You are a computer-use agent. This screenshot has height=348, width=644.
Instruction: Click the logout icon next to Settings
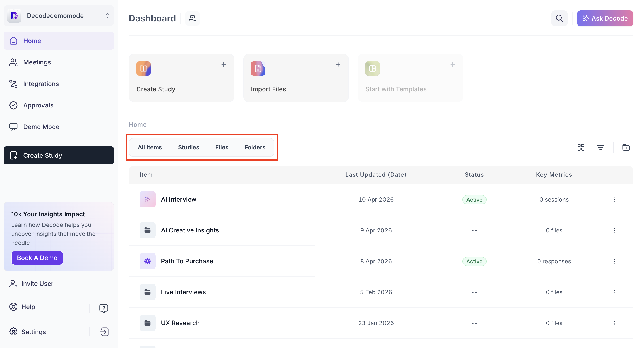coord(104,332)
